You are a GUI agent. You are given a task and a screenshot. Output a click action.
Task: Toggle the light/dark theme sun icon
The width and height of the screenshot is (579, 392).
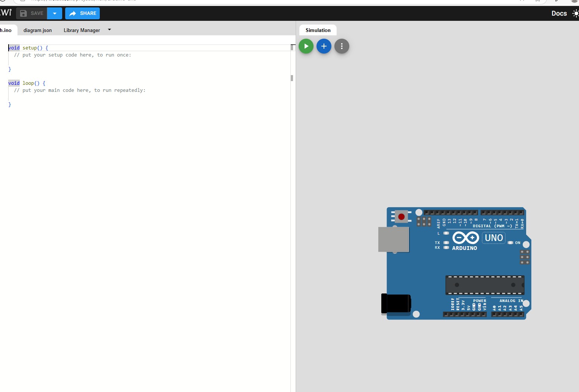(576, 13)
